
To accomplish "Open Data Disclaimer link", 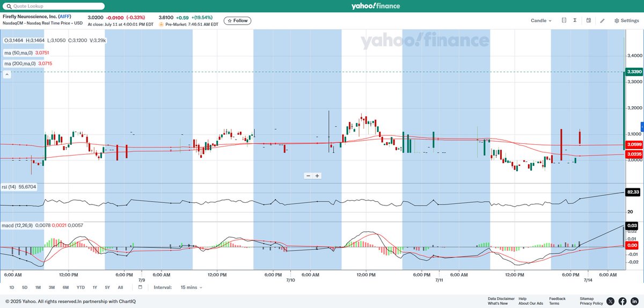I will tap(501, 298).
